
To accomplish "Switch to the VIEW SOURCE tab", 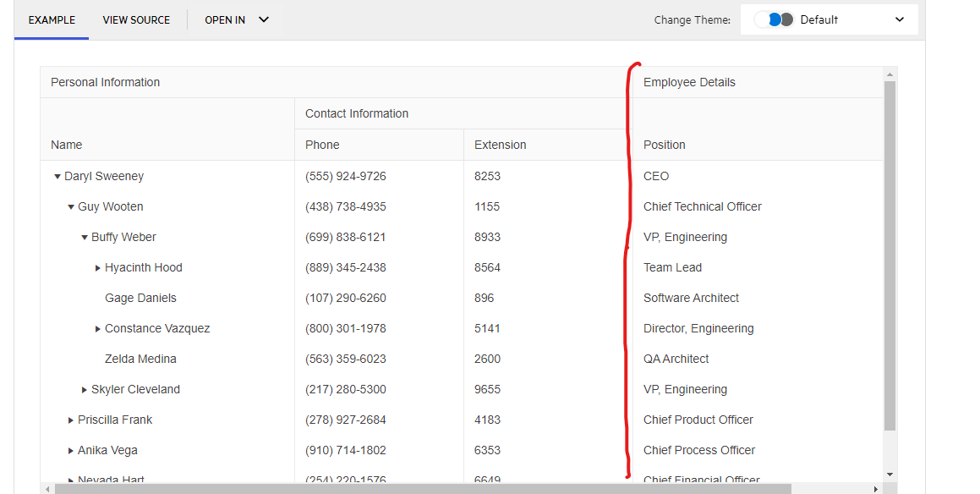I will [136, 19].
